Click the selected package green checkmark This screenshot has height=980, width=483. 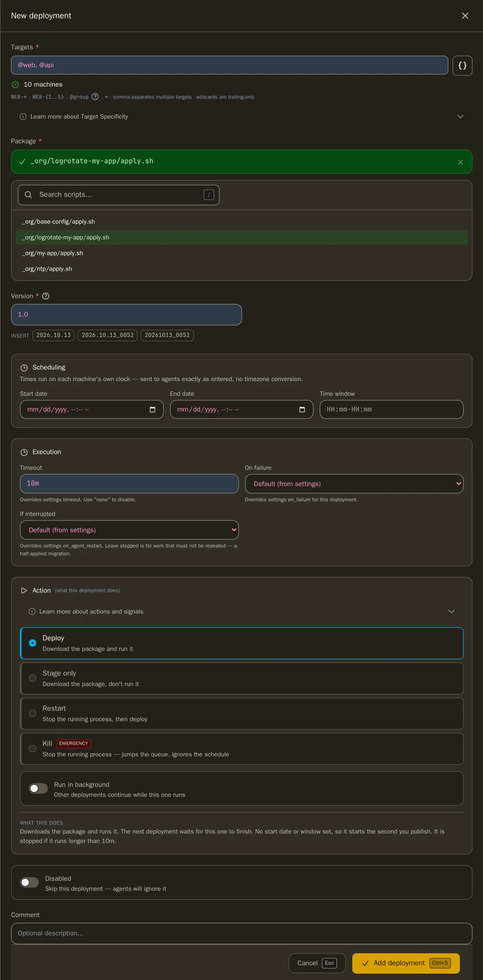(x=22, y=162)
